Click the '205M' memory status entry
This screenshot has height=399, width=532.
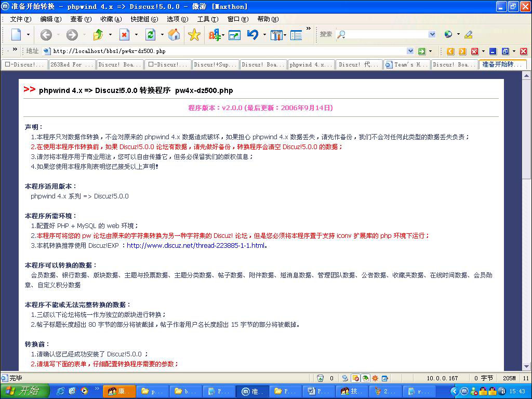coord(509,378)
